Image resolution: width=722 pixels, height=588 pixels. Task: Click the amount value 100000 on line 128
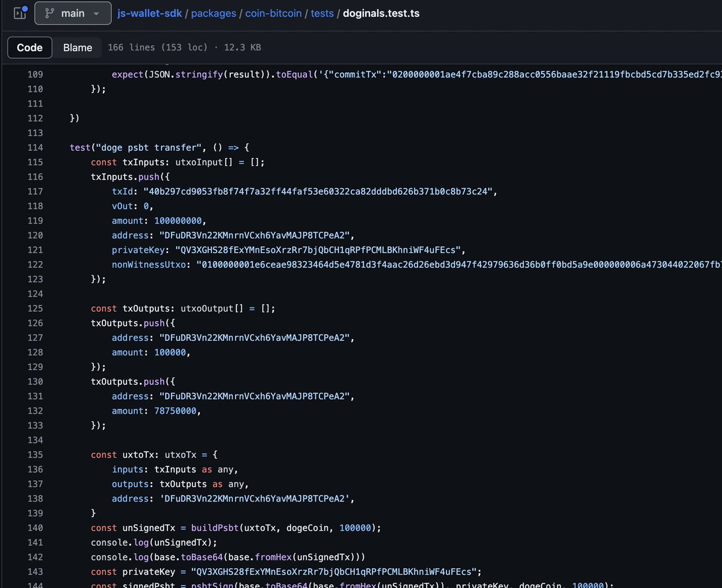coord(170,352)
